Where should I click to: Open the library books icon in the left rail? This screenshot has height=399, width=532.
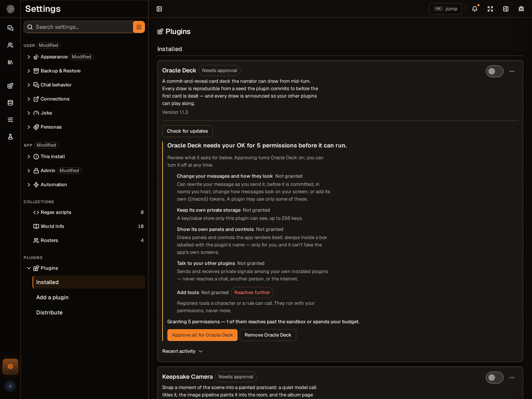tap(10, 62)
